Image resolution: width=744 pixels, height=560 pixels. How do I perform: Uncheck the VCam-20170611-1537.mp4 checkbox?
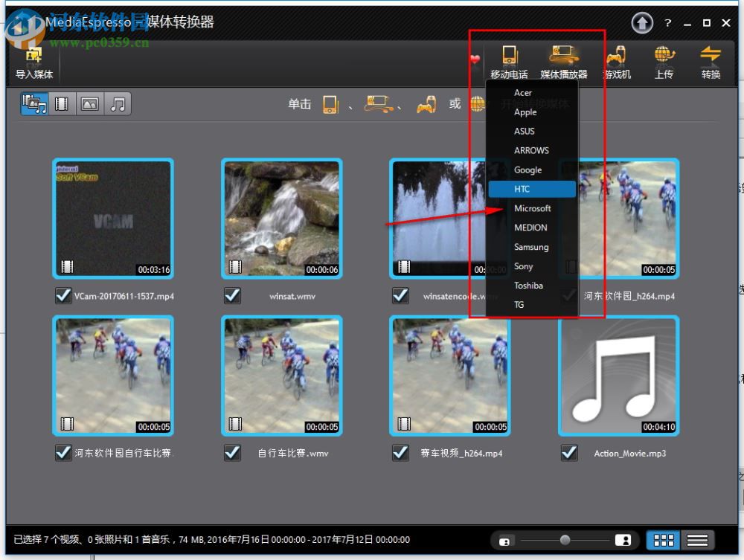[63, 295]
